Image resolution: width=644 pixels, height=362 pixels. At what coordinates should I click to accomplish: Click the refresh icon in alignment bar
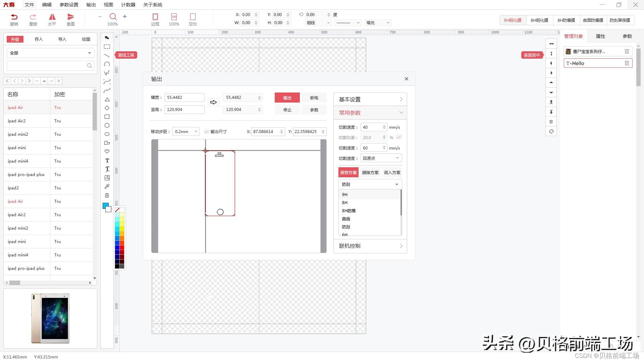click(551, 131)
